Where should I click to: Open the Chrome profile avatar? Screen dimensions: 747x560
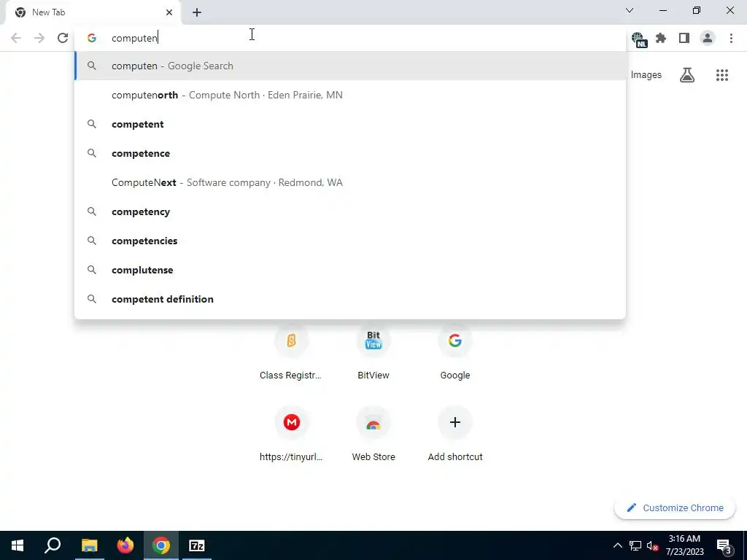tap(708, 38)
